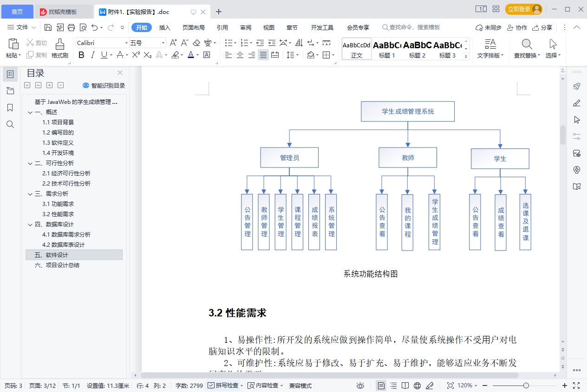Open the search panel in the left sidebar
Screen dimensions: 587x392
click(x=10, y=124)
